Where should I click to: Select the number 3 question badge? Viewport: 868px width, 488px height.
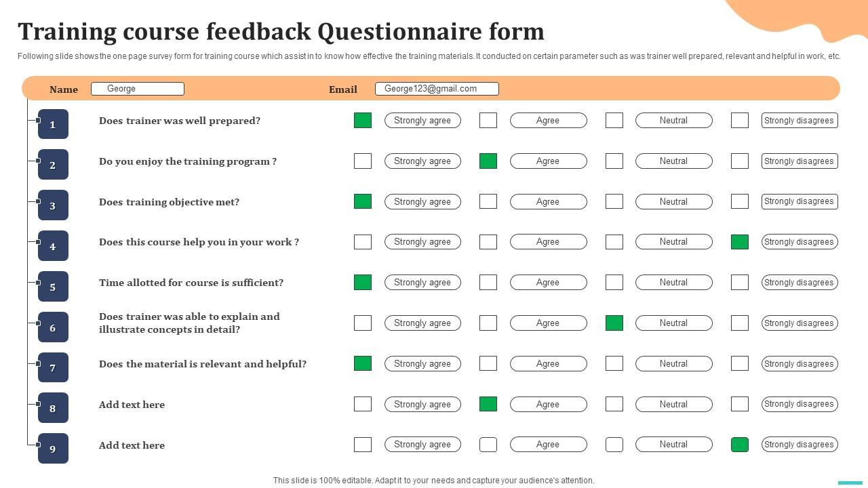53,205
